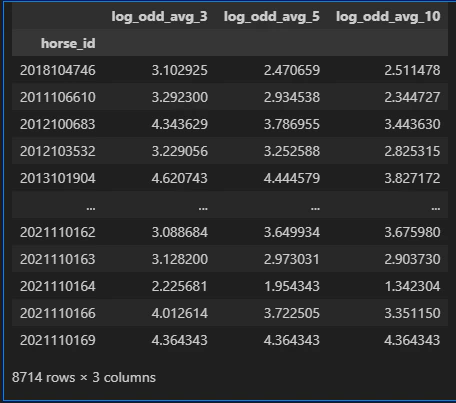Click the value 3.722505
The width and height of the screenshot is (456, 403).
point(292,313)
